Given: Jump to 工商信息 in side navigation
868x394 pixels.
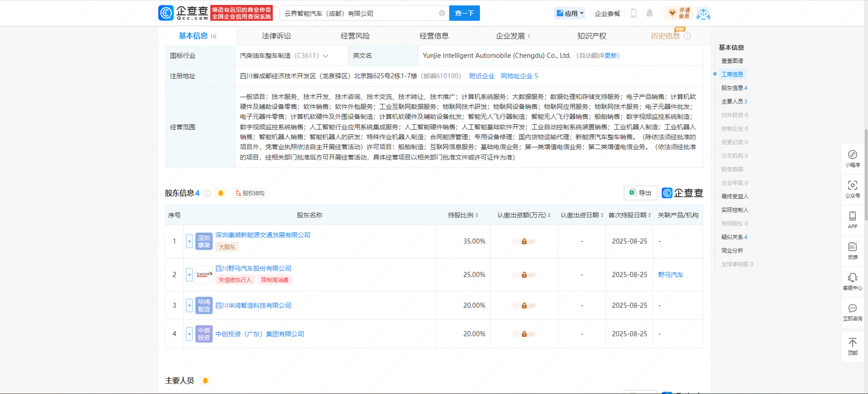Looking at the screenshot, I should click(732, 75).
